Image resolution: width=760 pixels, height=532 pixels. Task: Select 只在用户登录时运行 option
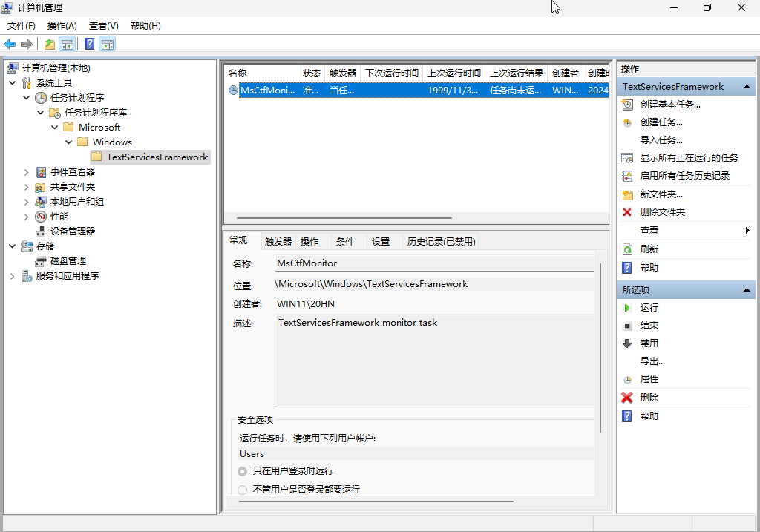[241, 470]
